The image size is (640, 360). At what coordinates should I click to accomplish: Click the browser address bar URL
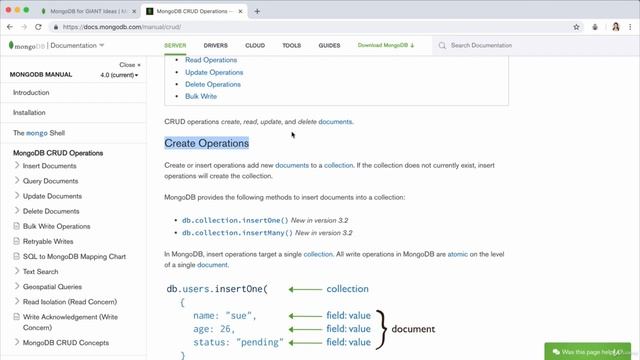point(122,27)
